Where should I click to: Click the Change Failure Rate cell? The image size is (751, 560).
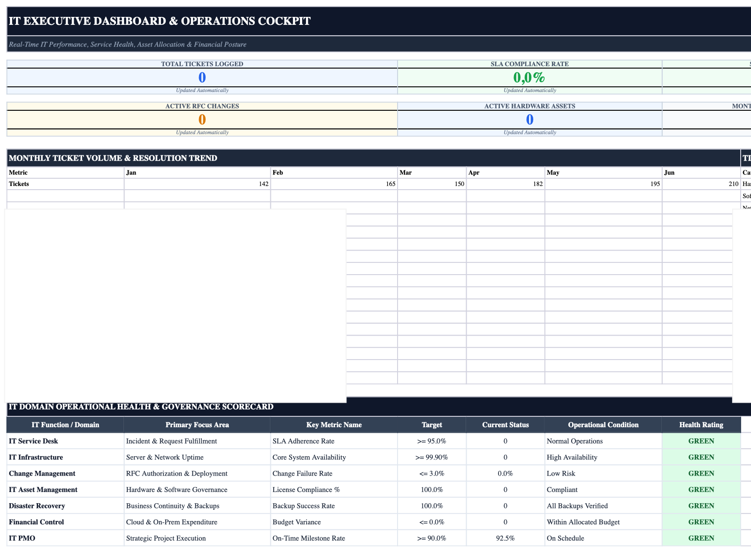pos(334,474)
